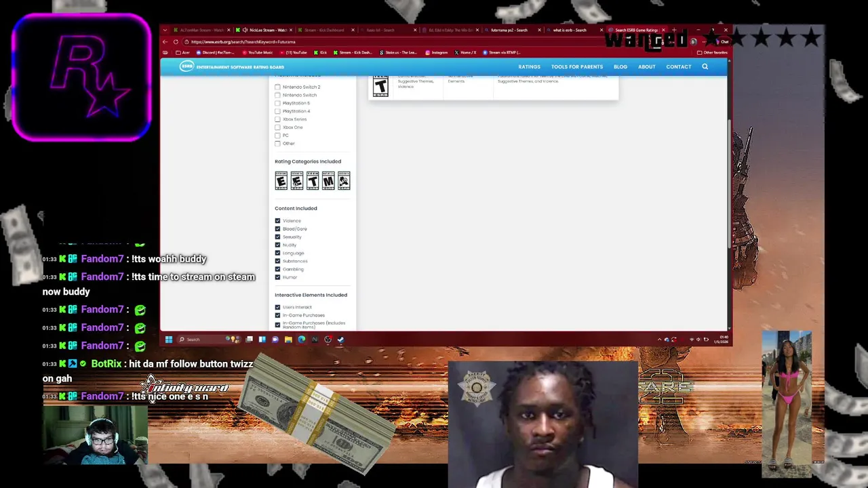Show hidden system tray icons
This screenshot has width=868, height=488.
pos(659,340)
